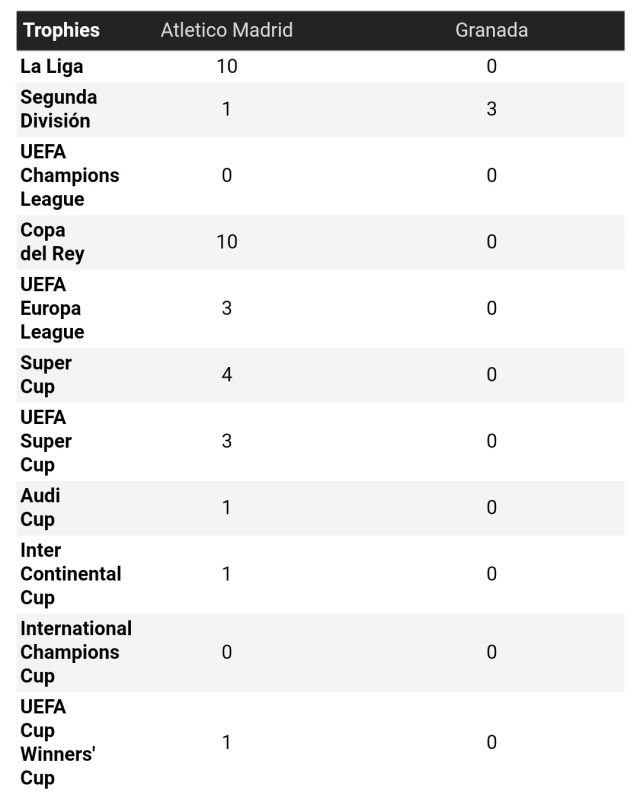Select Atletico Madrid's Cup Winners' Cup value
Image resolution: width=640 pixels, height=800 pixels.
click(227, 742)
